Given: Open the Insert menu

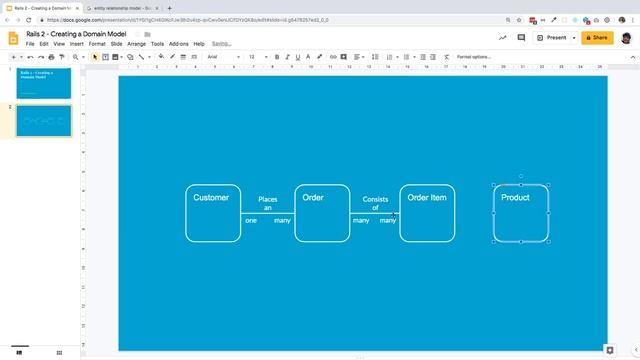Looking at the screenshot, I should (x=76, y=44).
